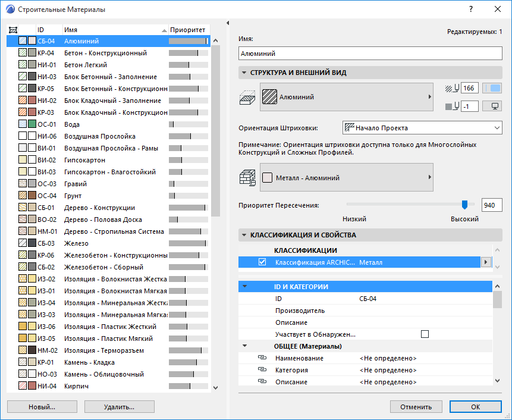Click the background pen number field -1
Screen dimensions: 512x420
pos(470,106)
